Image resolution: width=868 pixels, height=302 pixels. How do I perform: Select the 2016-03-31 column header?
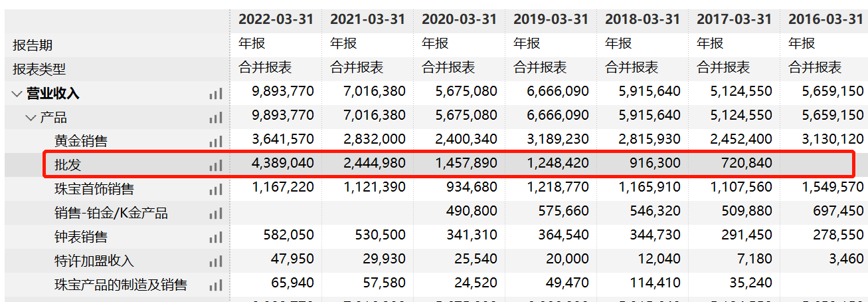[x=825, y=19]
